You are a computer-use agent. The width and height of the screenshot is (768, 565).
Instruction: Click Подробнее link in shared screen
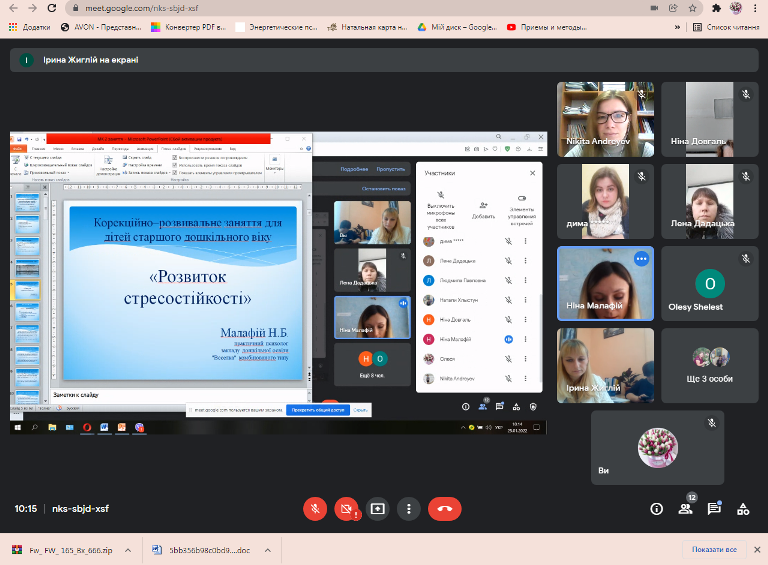[354, 169]
